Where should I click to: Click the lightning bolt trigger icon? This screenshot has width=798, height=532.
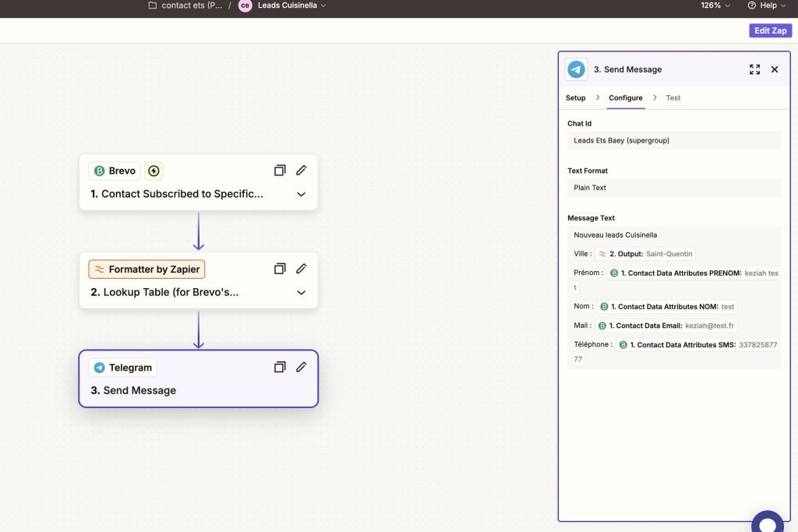click(x=154, y=171)
